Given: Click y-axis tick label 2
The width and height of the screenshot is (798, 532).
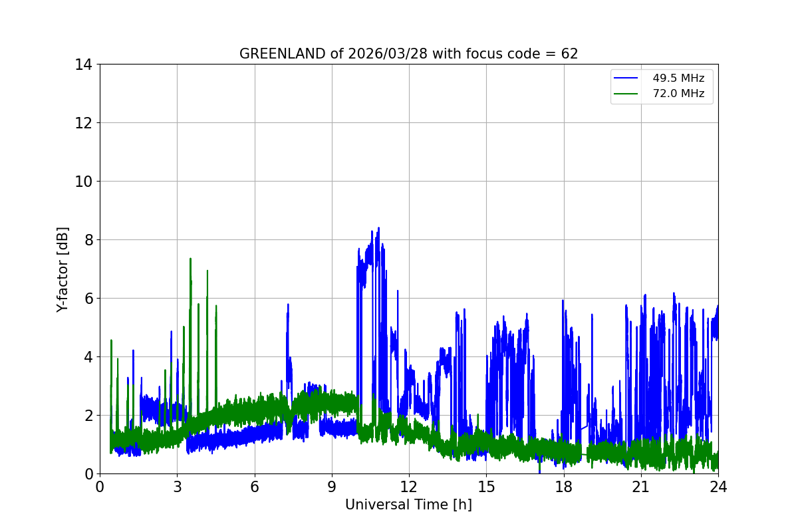Looking at the screenshot, I should pyautogui.click(x=88, y=416).
